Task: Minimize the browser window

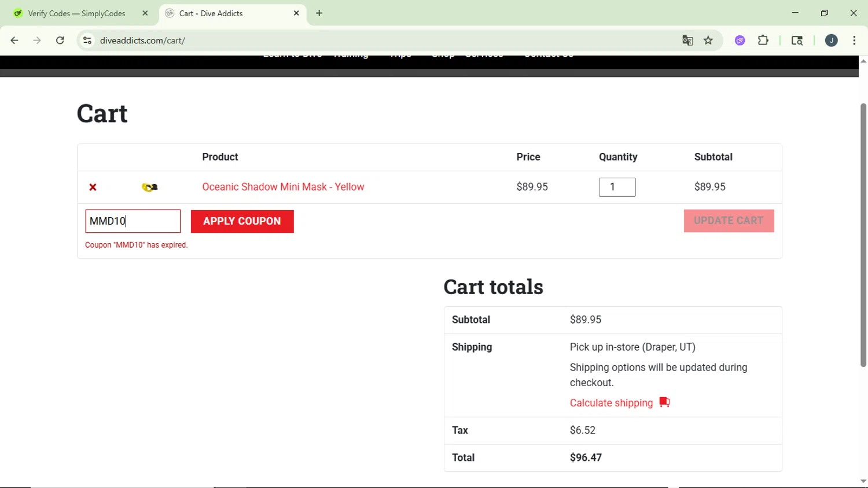Action: pos(795,13)
